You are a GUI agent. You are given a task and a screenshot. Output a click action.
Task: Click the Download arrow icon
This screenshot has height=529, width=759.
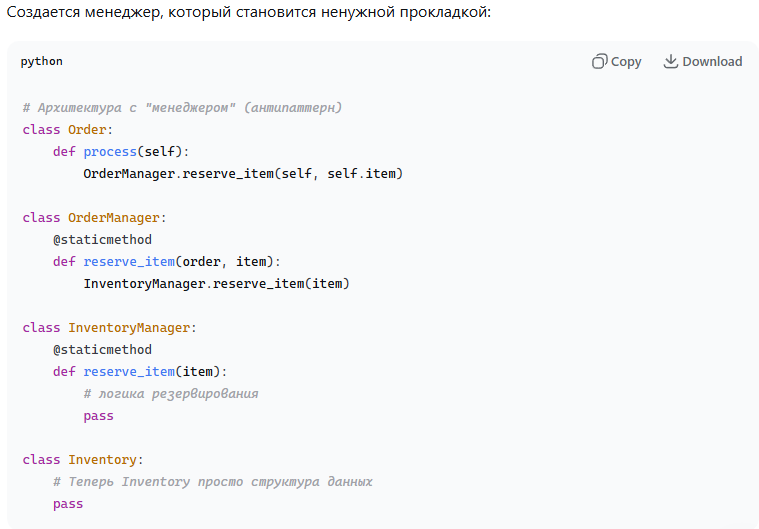click(671, 62)
